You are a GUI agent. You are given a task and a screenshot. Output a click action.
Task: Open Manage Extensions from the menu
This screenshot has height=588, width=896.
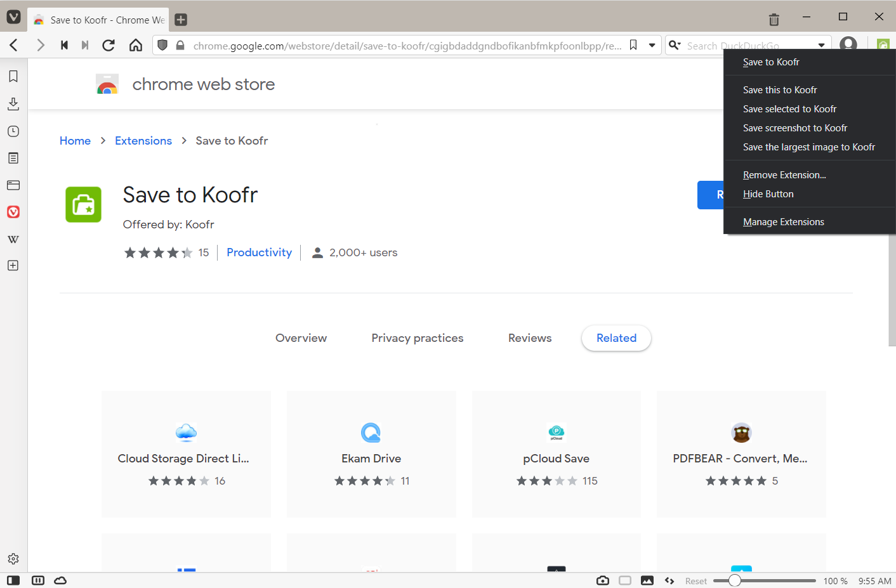click(x=810, y=222)
